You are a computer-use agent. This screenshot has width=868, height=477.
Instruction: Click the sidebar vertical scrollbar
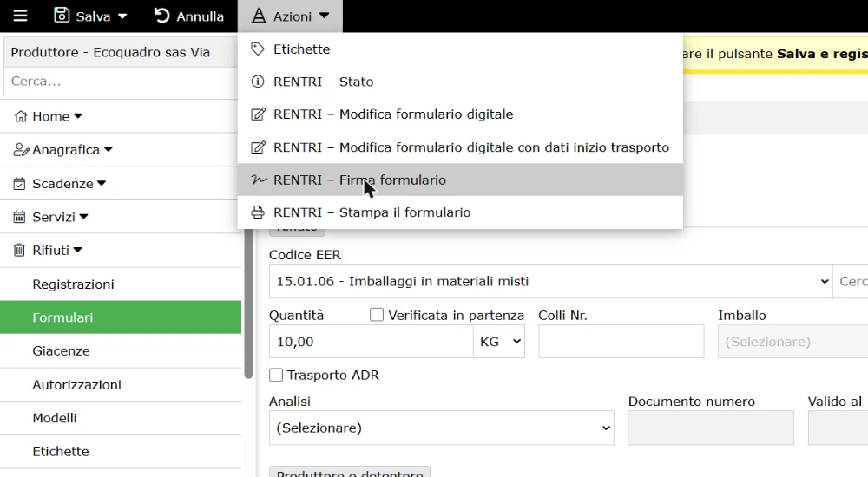pyautogui.click(x=248, y=304)
